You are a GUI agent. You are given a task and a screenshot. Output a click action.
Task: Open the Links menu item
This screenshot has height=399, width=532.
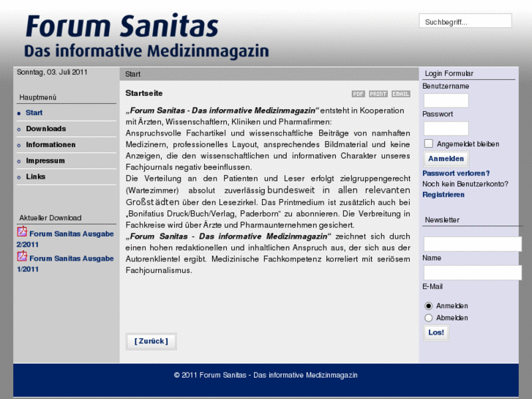point(36,176)
